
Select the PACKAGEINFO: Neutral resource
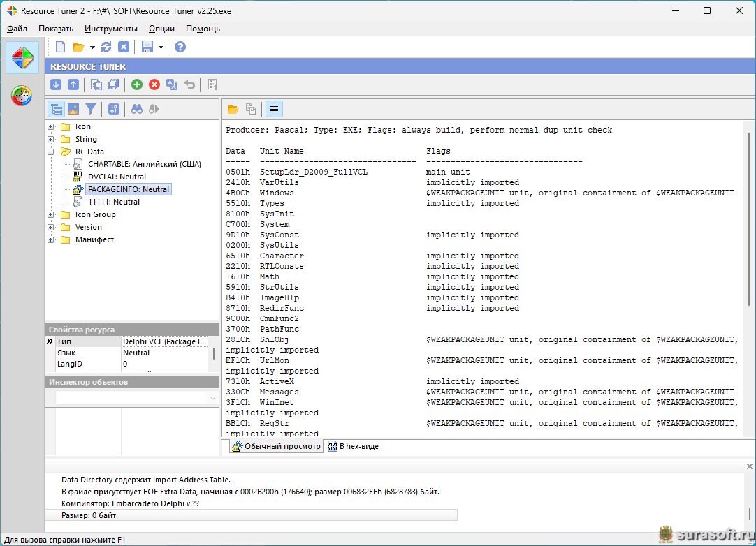point(129,189)
